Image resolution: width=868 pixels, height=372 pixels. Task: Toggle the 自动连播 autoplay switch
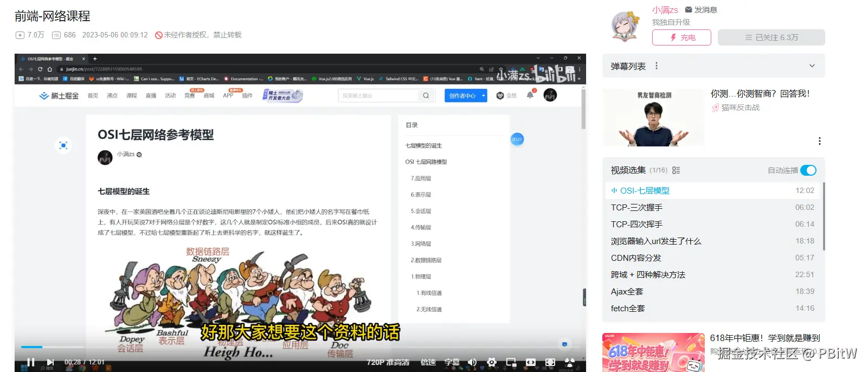click(808, 170)
